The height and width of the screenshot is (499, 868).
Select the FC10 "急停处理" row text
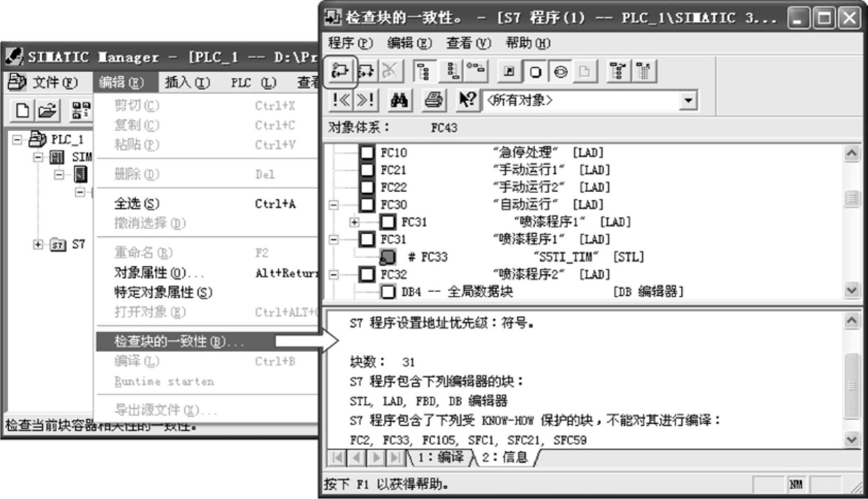[x=492, y=153]
